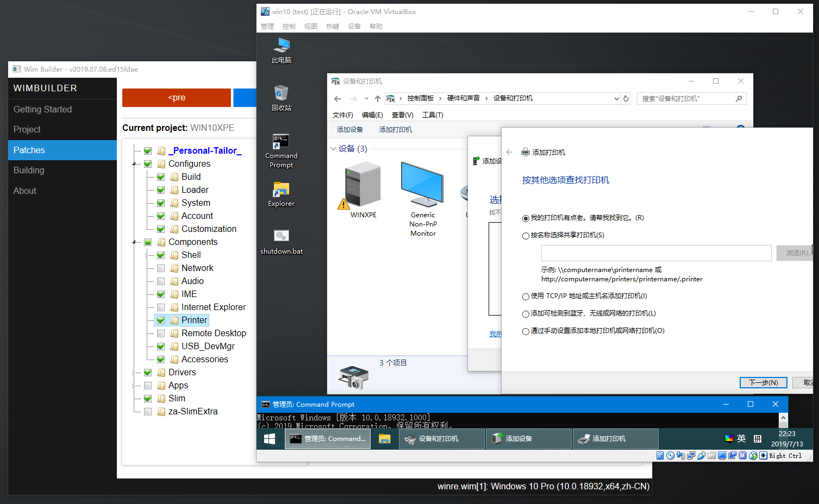Toggle the Internet Explorer checkbox
The image size is (819, 504).
coord(161,307)
